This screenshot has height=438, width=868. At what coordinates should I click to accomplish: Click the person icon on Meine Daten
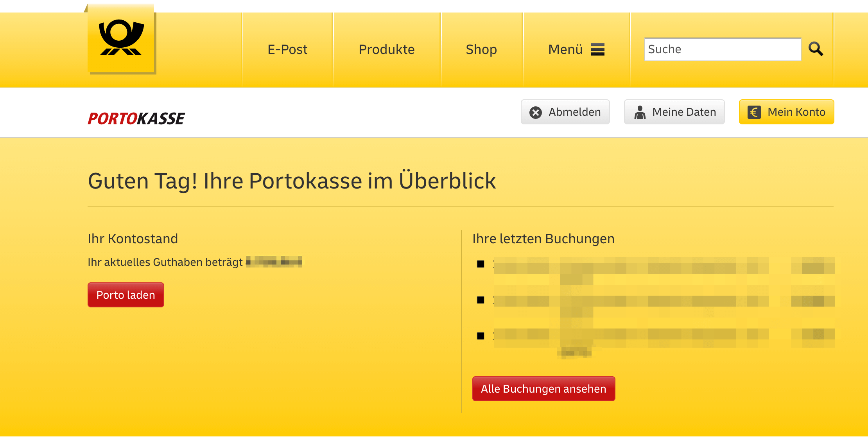pos(640,113)
